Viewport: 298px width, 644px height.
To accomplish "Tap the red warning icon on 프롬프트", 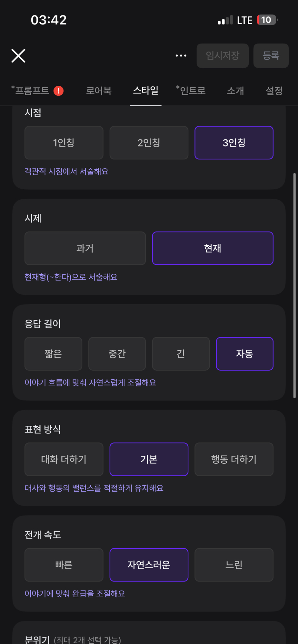I will (x=58, y=91).
